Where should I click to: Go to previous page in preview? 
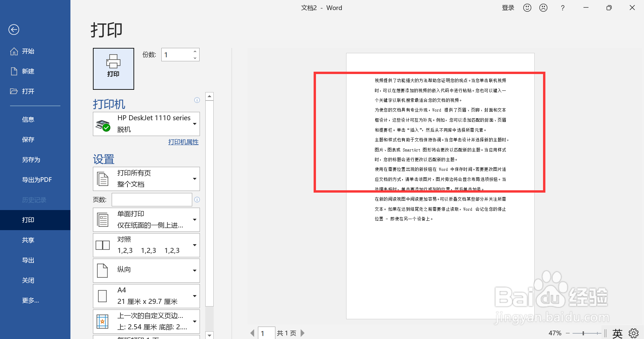253,333
